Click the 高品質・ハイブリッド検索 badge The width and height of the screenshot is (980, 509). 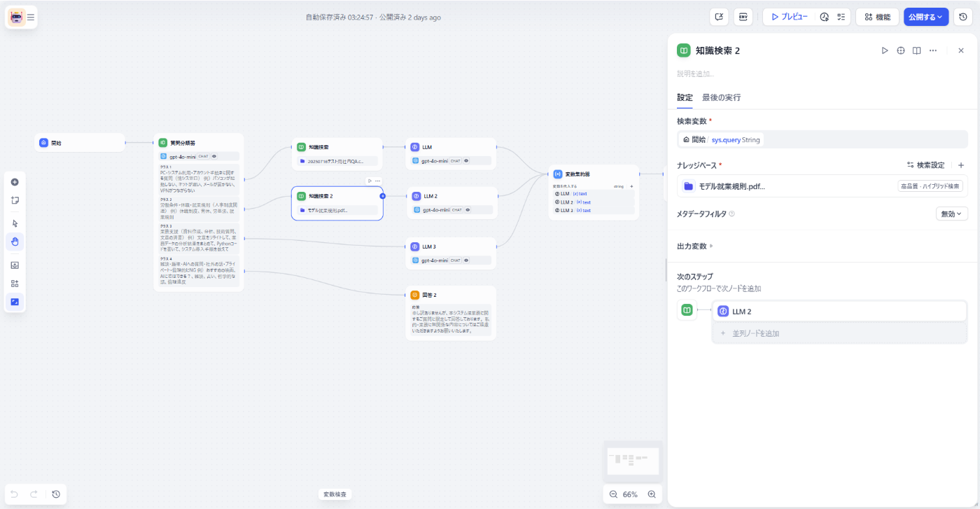pyautogui.click(x=930, y=186)
